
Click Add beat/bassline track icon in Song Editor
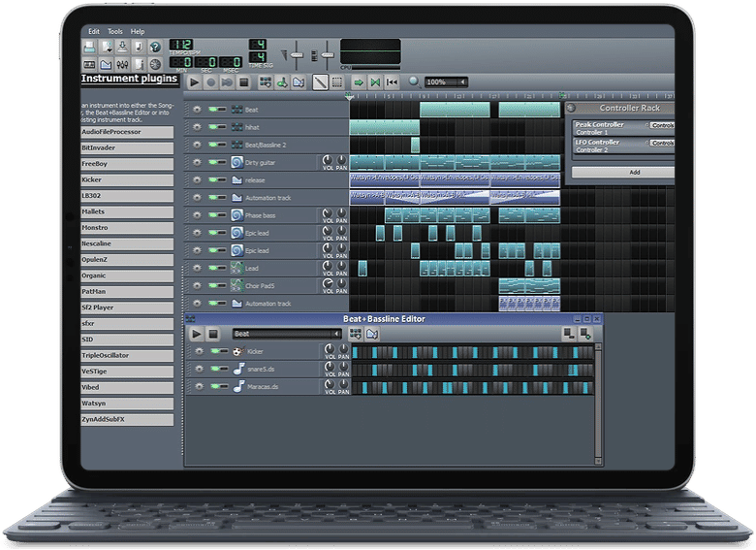pos(266,82)
